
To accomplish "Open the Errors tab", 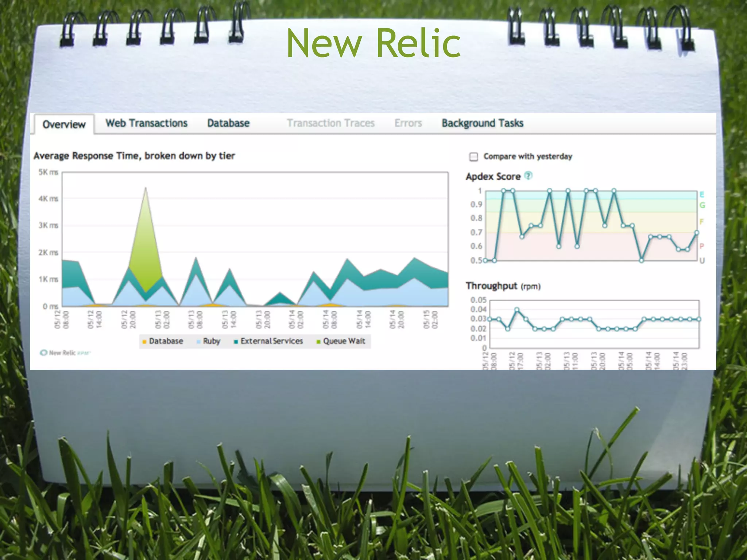I will (x=408, y=123).
